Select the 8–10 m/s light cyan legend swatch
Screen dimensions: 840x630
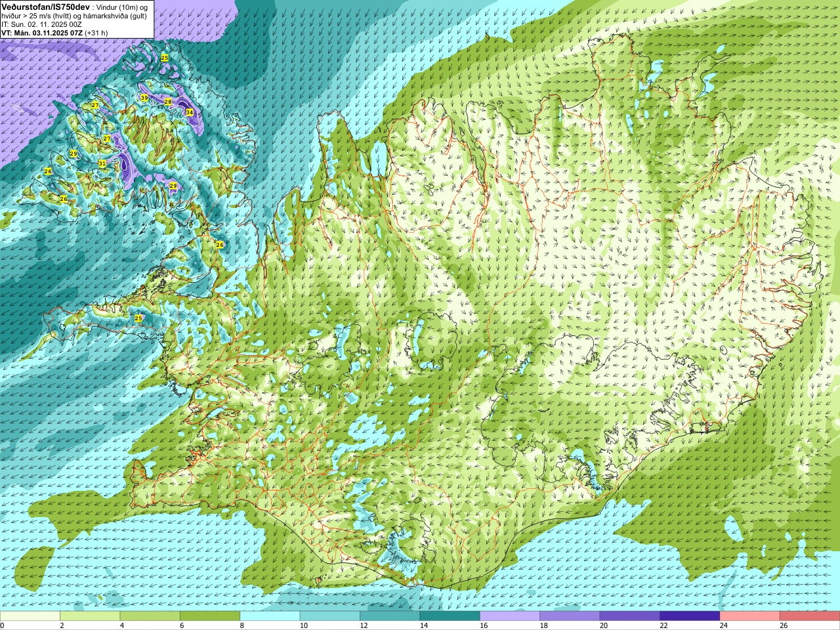click(270, 616)
